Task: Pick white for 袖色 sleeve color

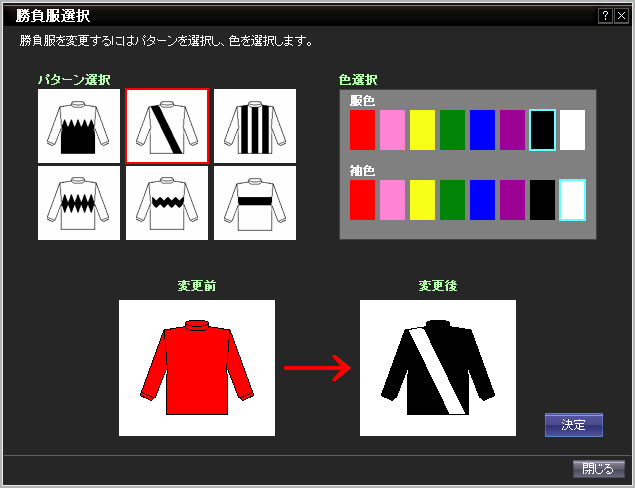Action: click(x=572, y=200)
